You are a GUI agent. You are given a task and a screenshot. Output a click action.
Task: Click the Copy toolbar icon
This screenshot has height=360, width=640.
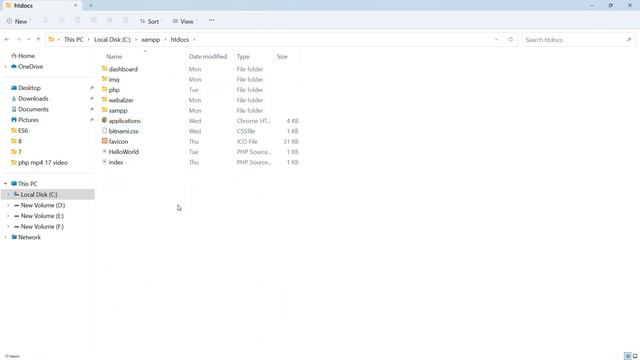[x=62, y=21]
